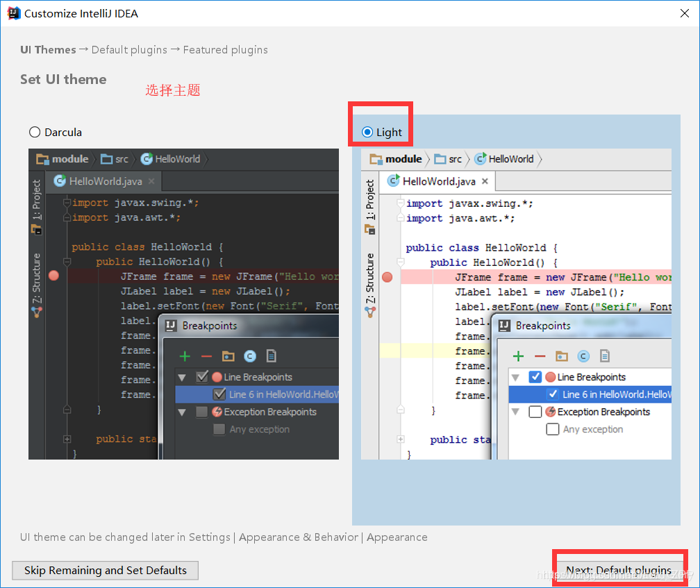Click class grouping icon in Light Breakpoints
Viewport: 700px width, 588px height.
(583, 356)
